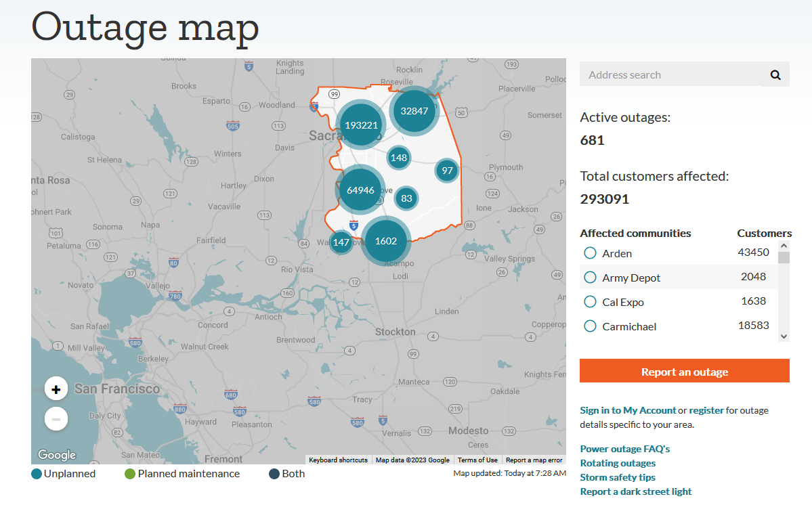
Task: Open the Rotating outages link
Action: (618, 463)
